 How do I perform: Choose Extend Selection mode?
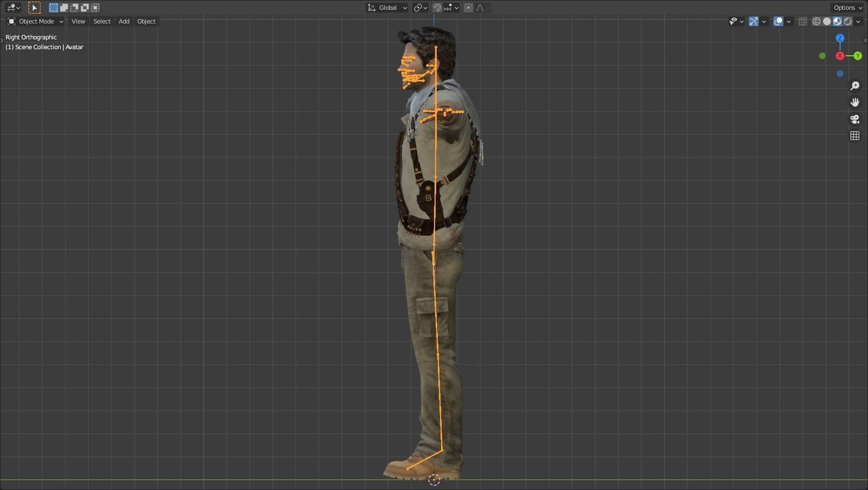64,8
